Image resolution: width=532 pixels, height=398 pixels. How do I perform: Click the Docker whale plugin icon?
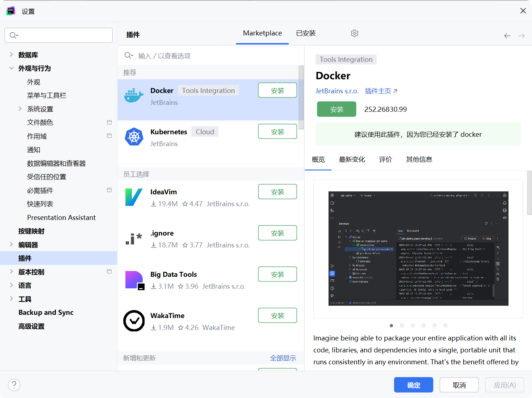(x=134, y=96)
